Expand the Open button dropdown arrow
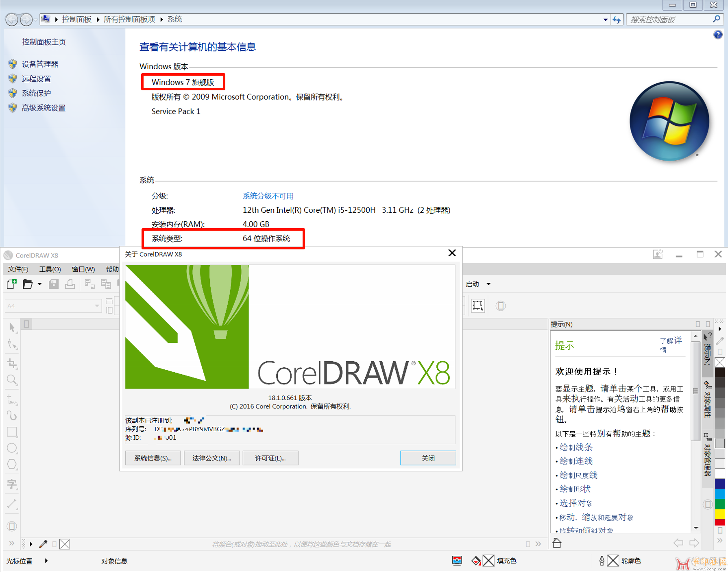This screenshot has height=572, width=728. 39,284
